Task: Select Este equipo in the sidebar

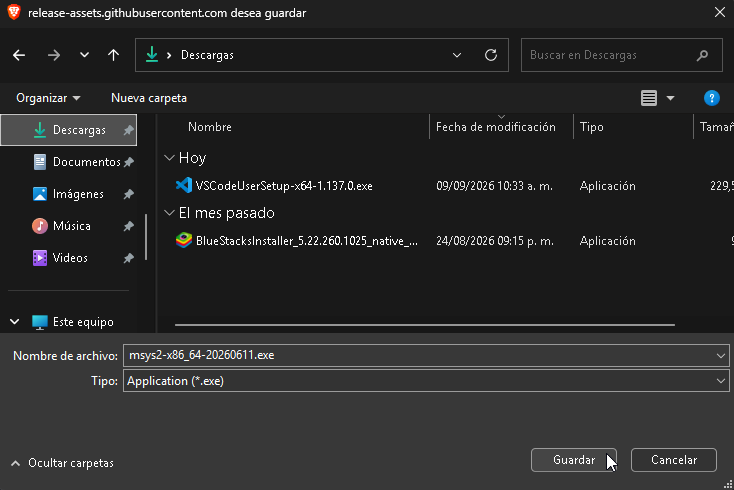Action: [x=83, y=322]
